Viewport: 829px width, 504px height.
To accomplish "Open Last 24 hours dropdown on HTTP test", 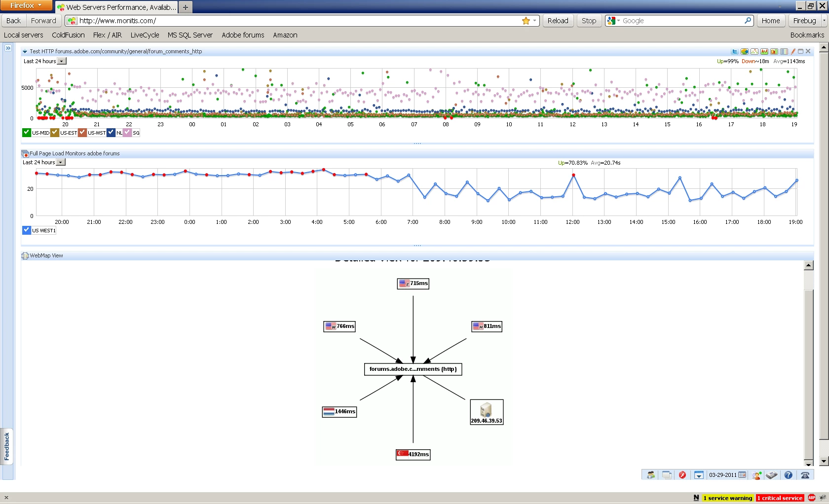I will [x=62, y=61].
